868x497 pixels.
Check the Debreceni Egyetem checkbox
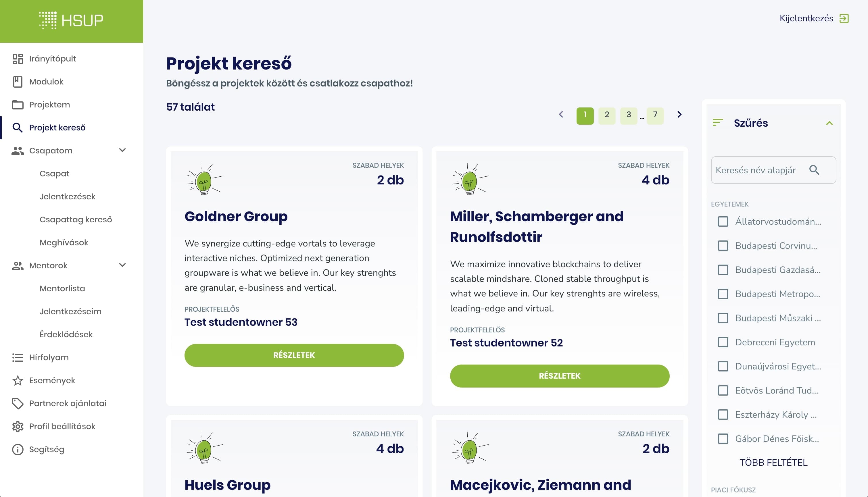[723, 342]
